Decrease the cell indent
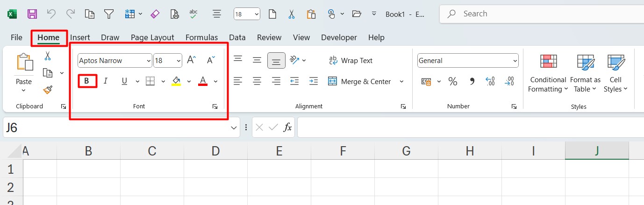Image resolution: width=644 pixels, height=205 pixels. tap(294, 81)
